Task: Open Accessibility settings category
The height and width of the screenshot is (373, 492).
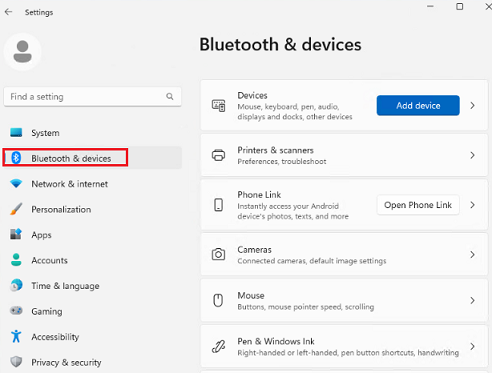Action: click(x=92, y=337)
